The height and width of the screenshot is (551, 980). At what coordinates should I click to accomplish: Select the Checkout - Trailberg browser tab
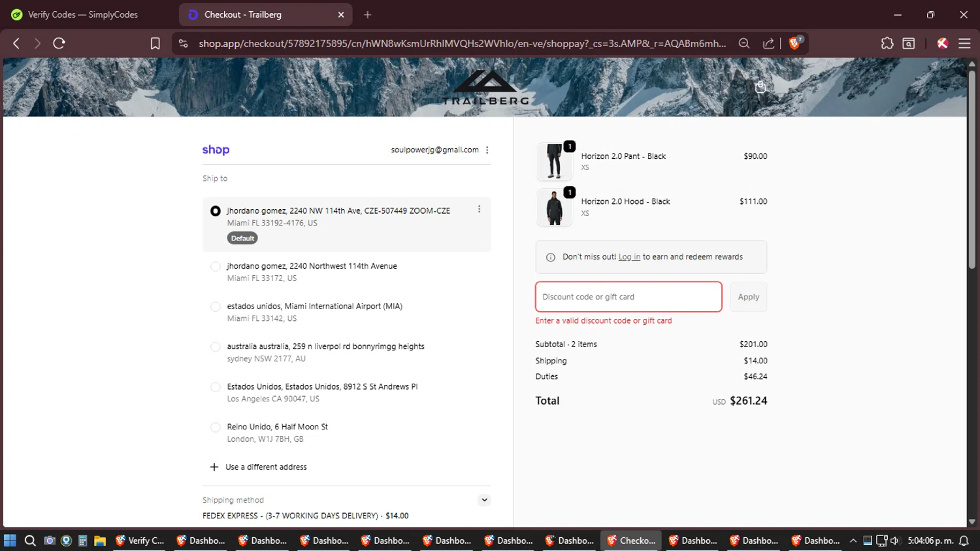pos(266,14)
